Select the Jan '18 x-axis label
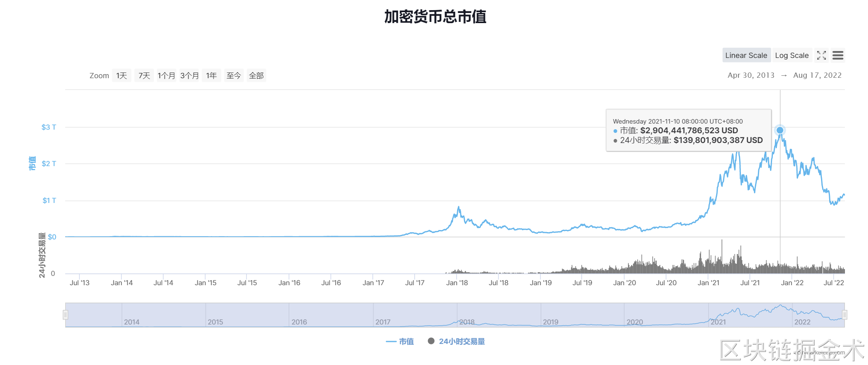 coord(457,283)
